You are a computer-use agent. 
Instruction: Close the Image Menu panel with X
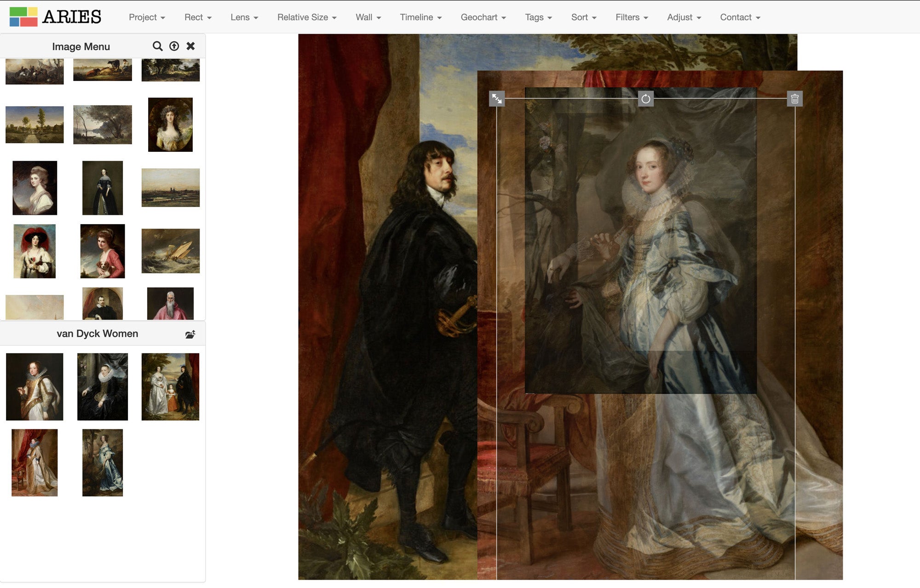[x=190, y=46]
